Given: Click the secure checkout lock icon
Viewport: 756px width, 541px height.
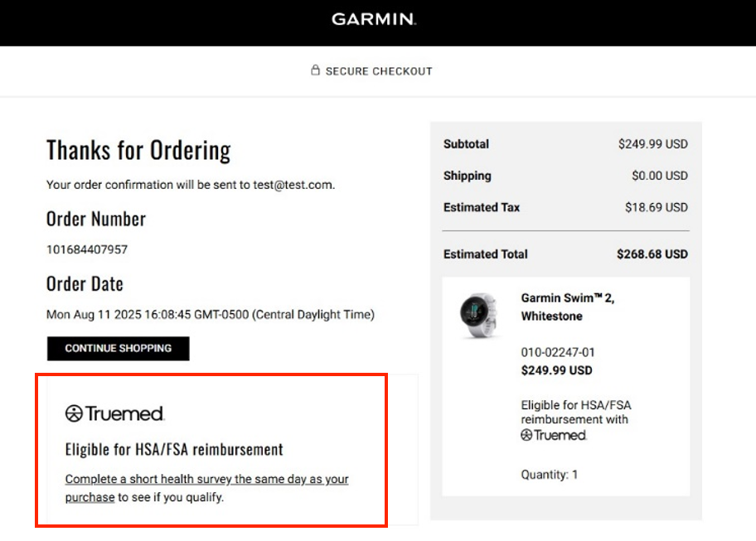Looking at the screenshot, I should pyautogui.click(x=315, y=70).
